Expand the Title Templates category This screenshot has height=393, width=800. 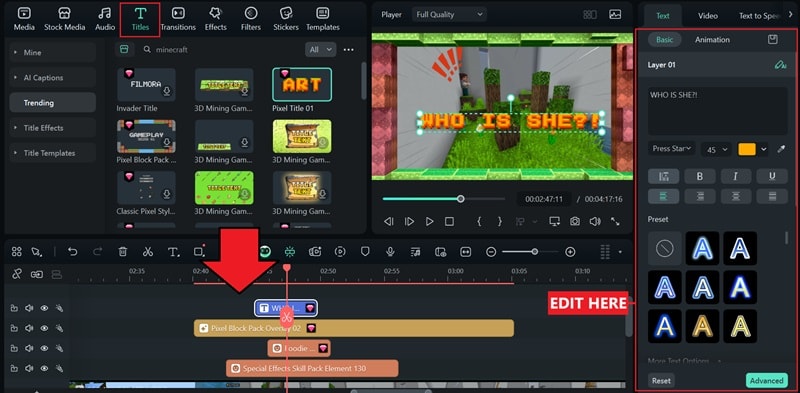53,153
